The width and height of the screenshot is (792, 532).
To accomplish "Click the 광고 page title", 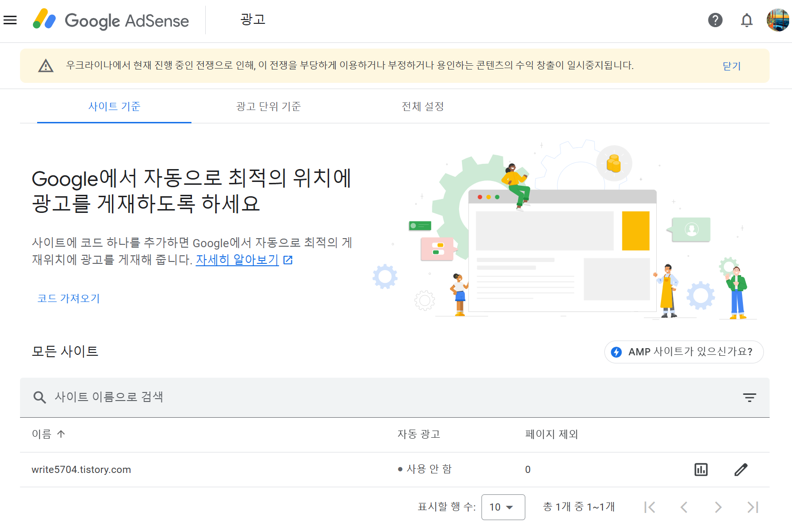I will [x=253, y=20].
